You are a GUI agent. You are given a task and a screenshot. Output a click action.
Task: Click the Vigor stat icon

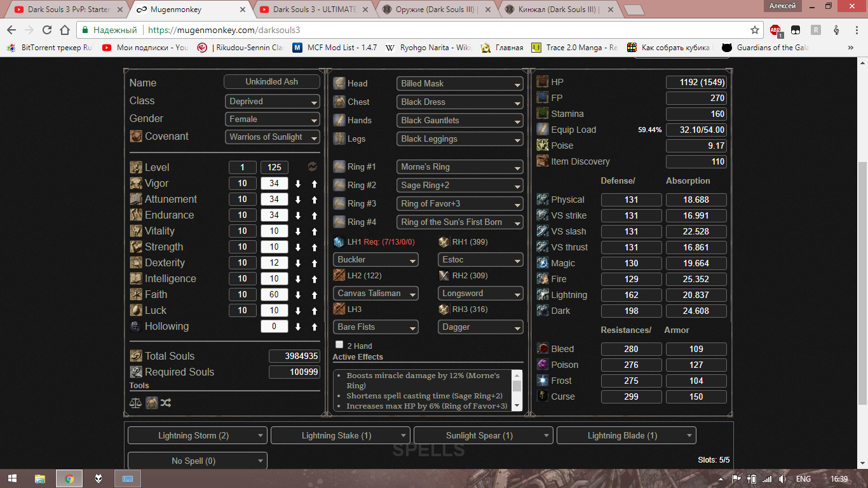[x=136, y=183]
